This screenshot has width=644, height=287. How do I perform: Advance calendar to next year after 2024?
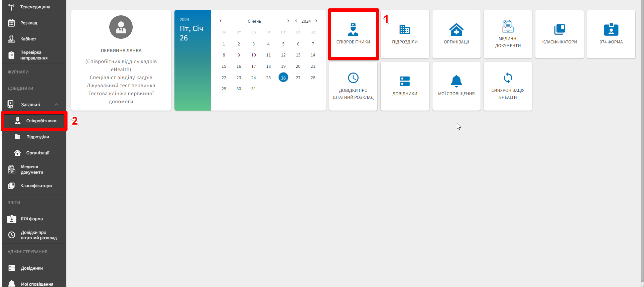point(316,21)
